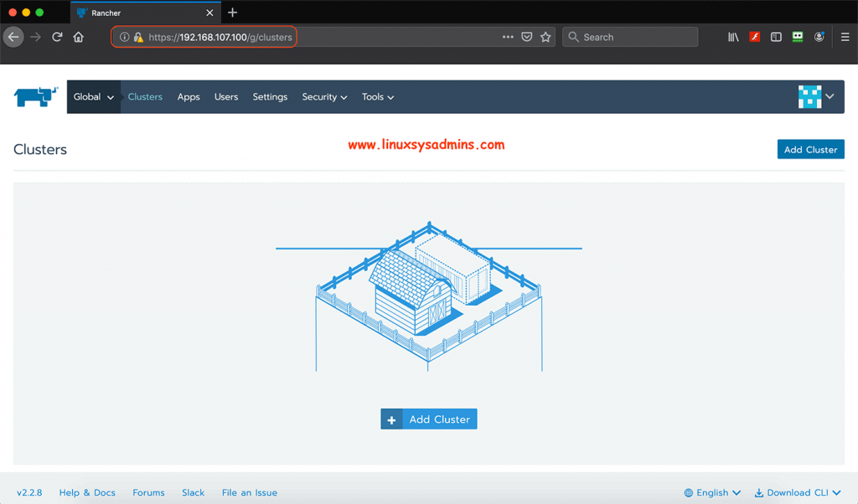Click the green extension icon in toolbar
858x504 pixels.
point(798,37)
